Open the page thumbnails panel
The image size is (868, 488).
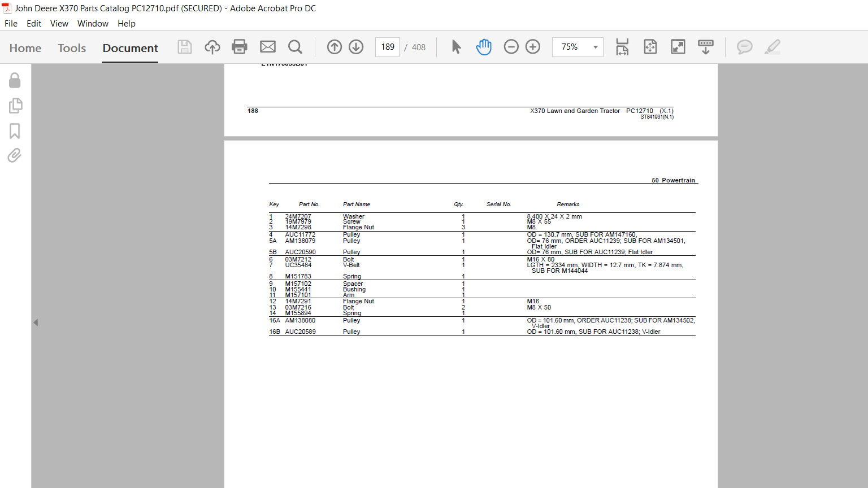tap(15, 106)
